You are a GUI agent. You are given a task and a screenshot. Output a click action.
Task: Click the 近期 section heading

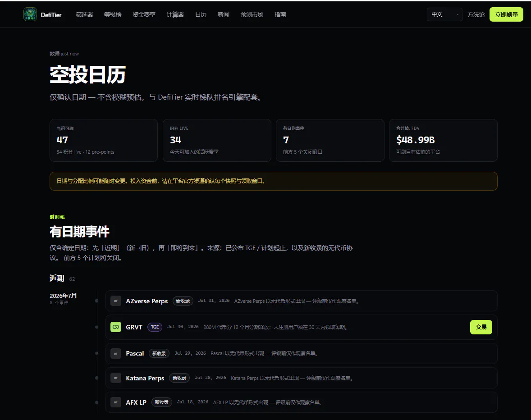pyautogui.click(x=57, y=278)
